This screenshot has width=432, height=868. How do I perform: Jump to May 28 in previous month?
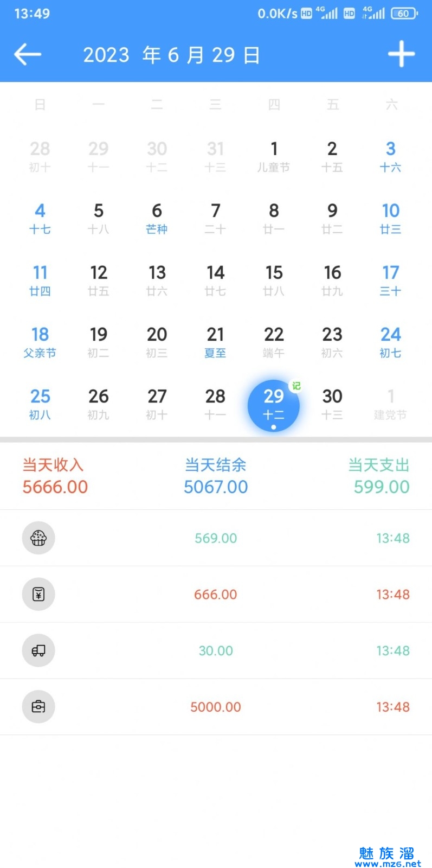40,156
